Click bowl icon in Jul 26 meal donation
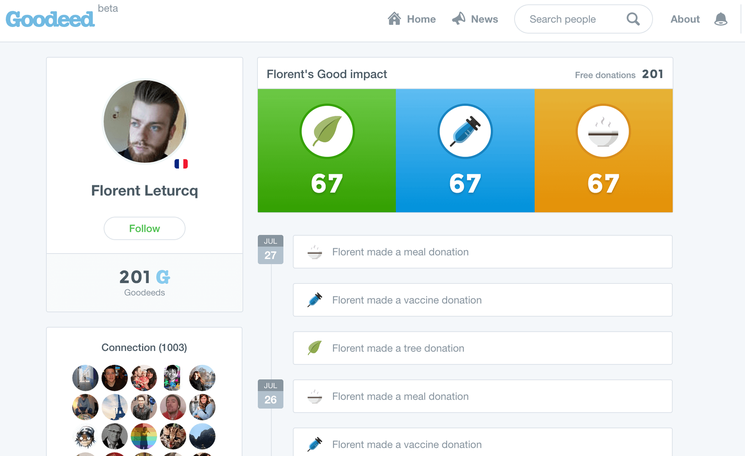745x456 pixels. point(315,396)
